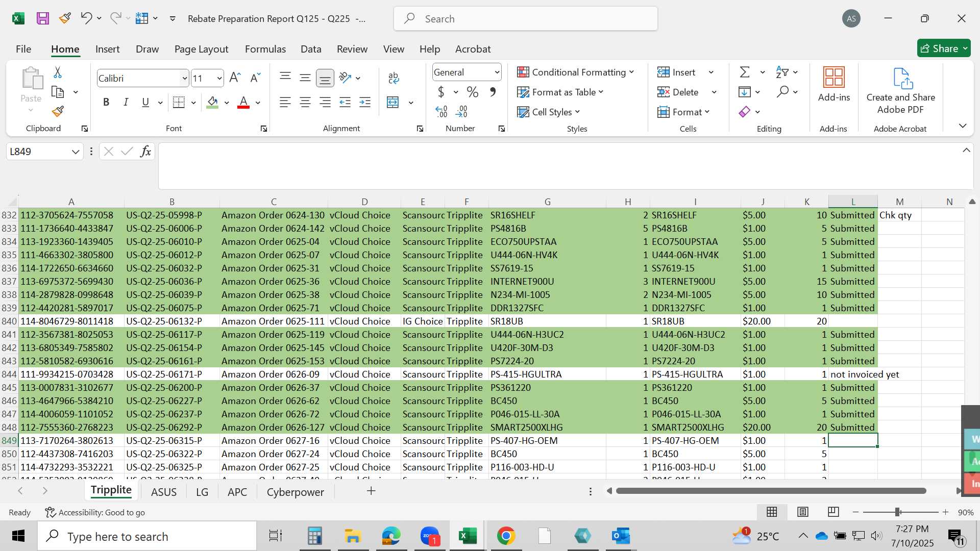
Task: Click the horizontal scrollbar of sheet
Action: tap(771, 491)
